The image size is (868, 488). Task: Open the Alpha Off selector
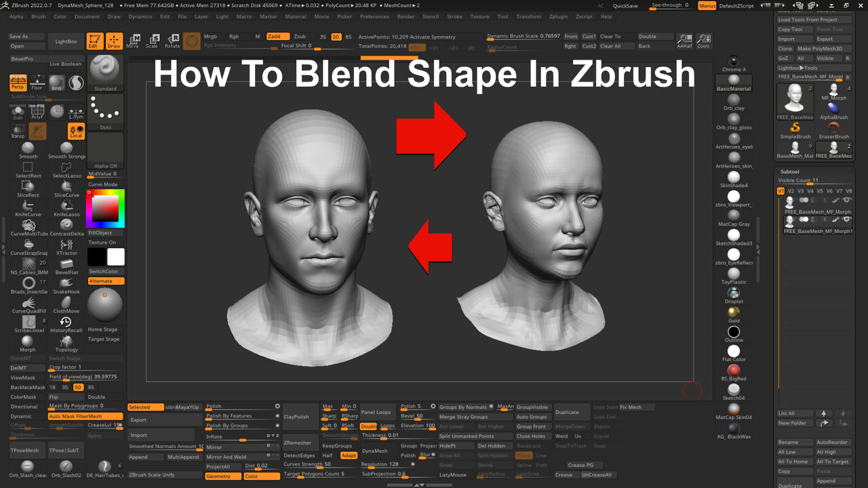click(105, 150)
